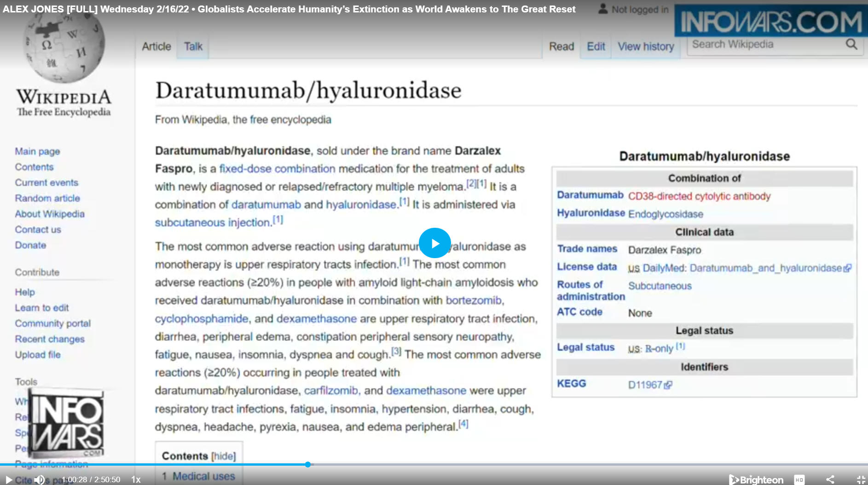This screenshot has height=485, width=868.
Task: Open the share video icon
Action: (830, 479)
